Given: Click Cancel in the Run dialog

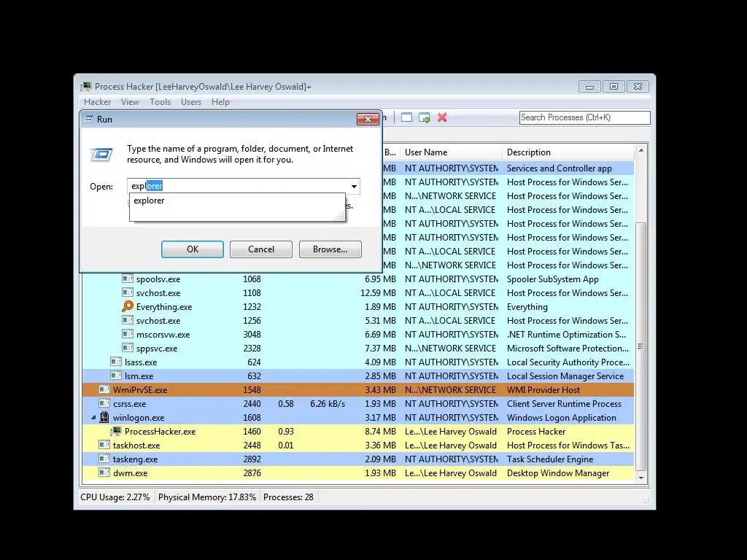Looking at the screenshot, I should [261, 249].
